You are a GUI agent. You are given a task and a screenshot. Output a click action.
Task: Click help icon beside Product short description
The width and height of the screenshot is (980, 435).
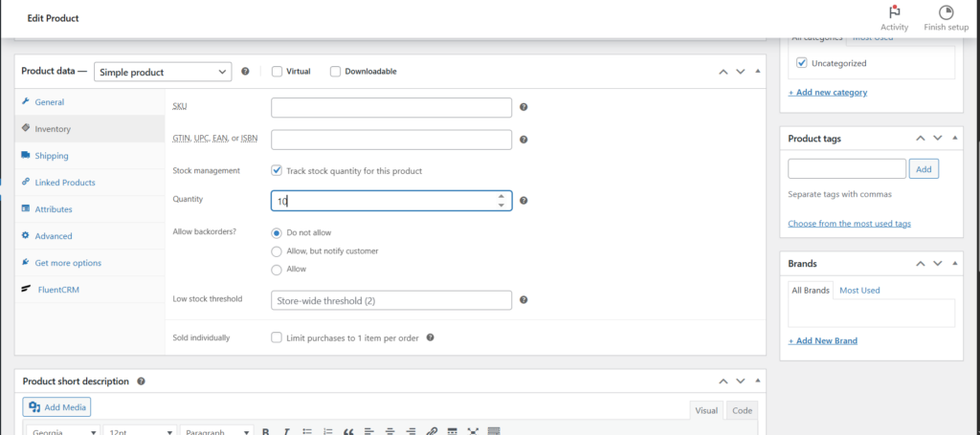point(141,381)
